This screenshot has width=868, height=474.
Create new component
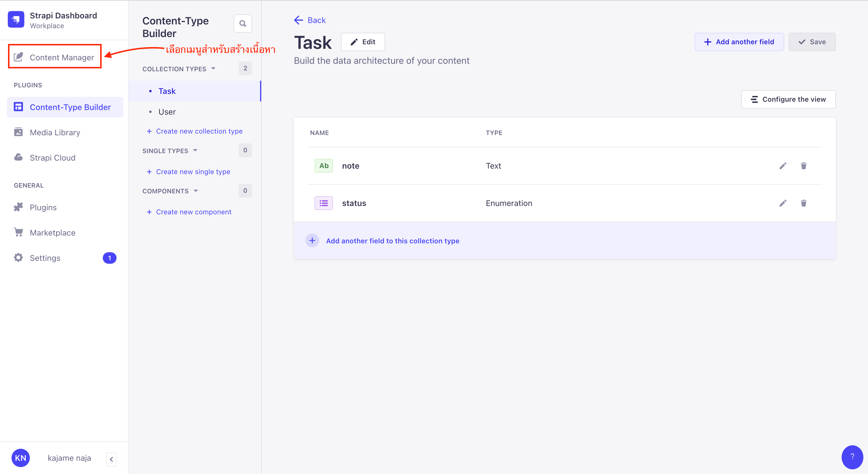[x=189, y=212]
